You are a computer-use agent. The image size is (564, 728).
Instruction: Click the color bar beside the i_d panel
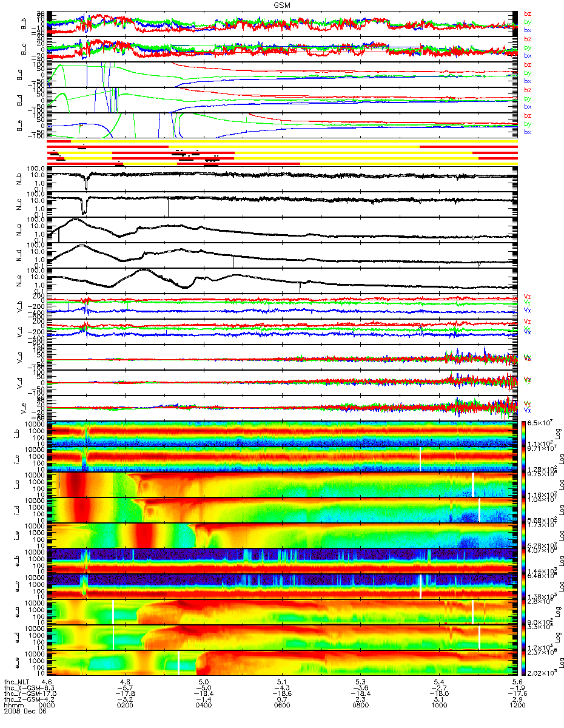[x=524, y=510]
